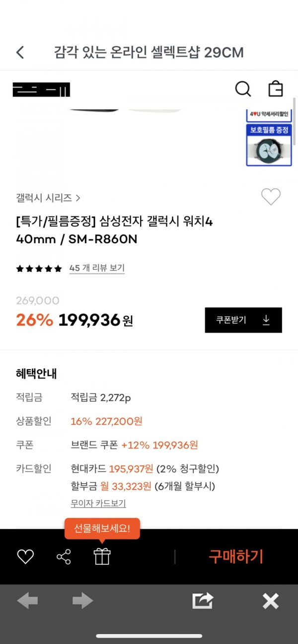Go forward with the browser right arrow

pyautogui.click(x=82, y=601)
